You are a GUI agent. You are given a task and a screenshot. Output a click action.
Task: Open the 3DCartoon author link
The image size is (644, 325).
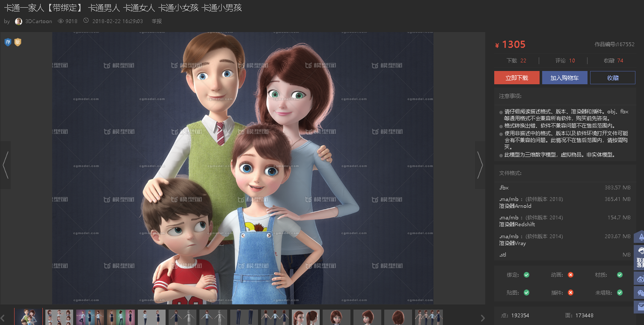(39, 21)
